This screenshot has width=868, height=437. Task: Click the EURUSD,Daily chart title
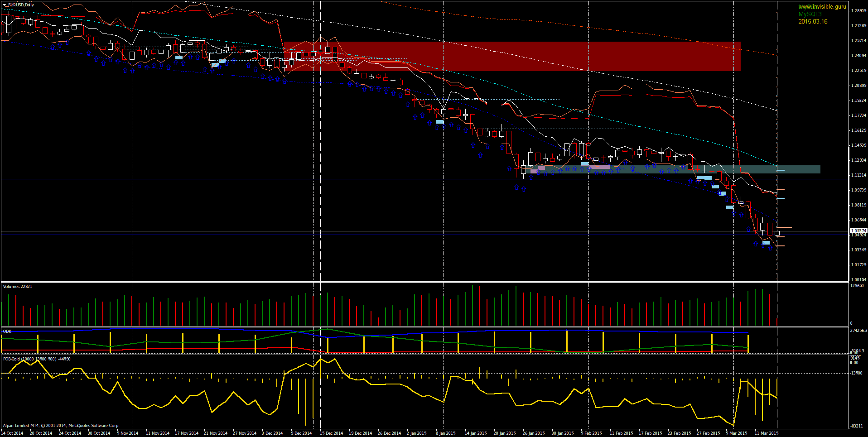21,5
